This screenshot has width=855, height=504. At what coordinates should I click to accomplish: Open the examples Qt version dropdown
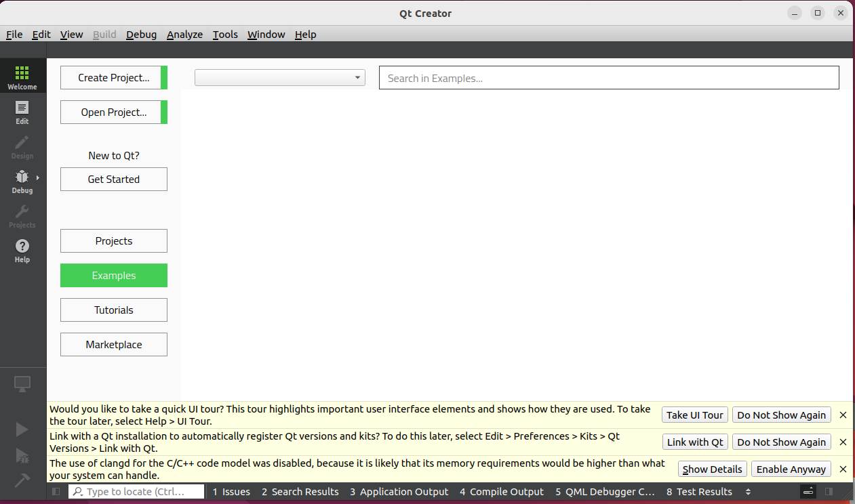pos(280,78)
